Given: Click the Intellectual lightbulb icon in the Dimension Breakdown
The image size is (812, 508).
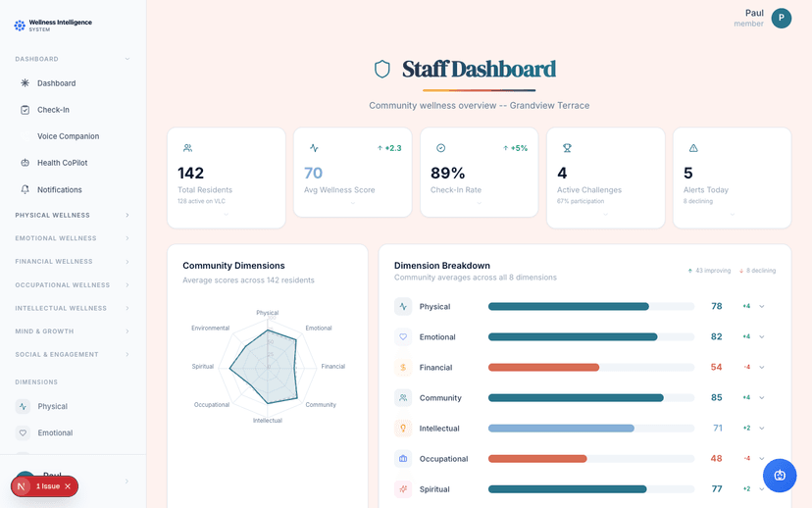Looking at the screenshot, I should pos(403,429).
